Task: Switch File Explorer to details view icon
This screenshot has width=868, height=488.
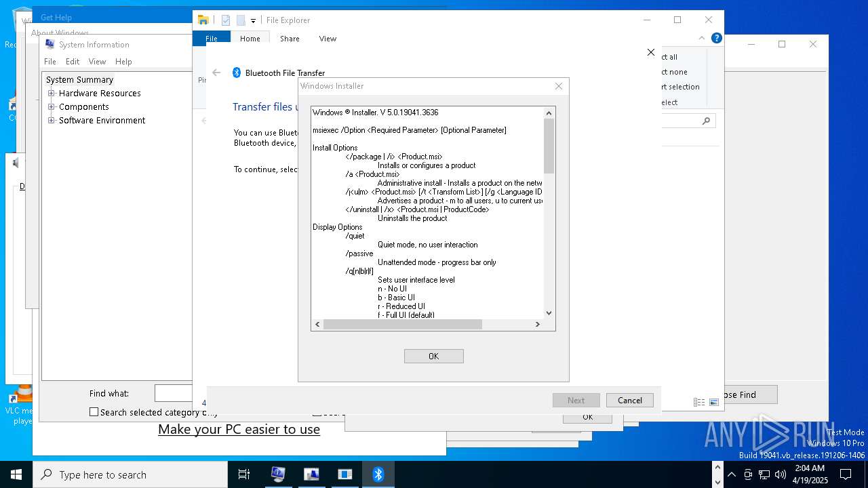Action: pyautogui.click(x=698, y=402)
